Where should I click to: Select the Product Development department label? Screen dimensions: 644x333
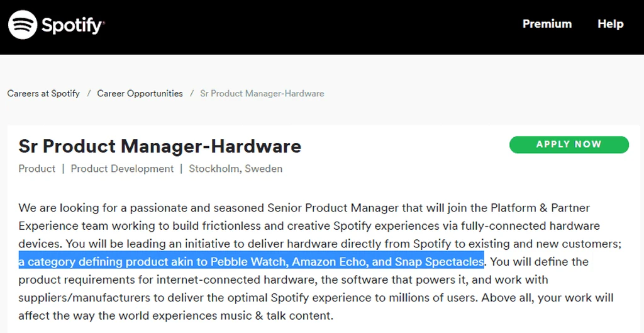123,169
